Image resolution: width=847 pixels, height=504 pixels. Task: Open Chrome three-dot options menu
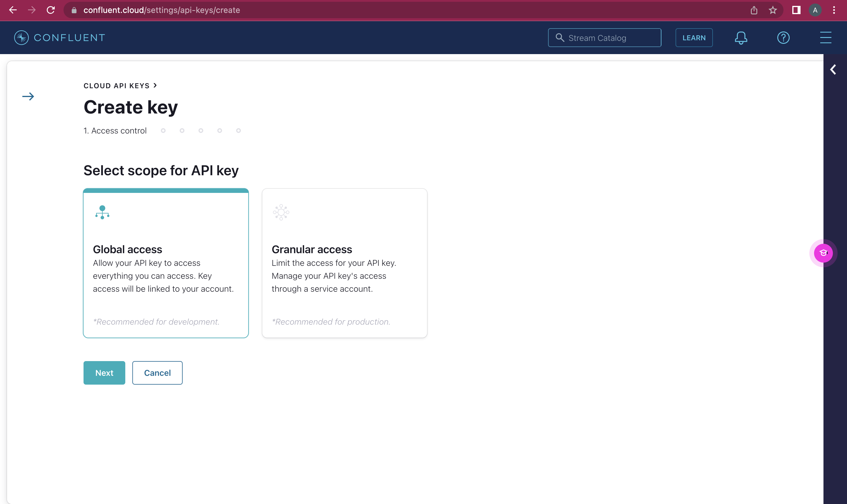click(x=834, y=10)
